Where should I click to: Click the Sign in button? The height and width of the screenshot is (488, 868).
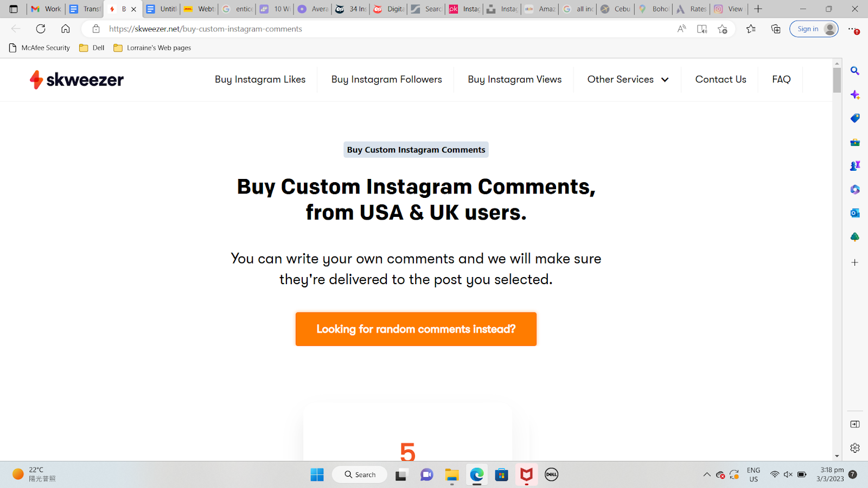[x=814, y=29]
